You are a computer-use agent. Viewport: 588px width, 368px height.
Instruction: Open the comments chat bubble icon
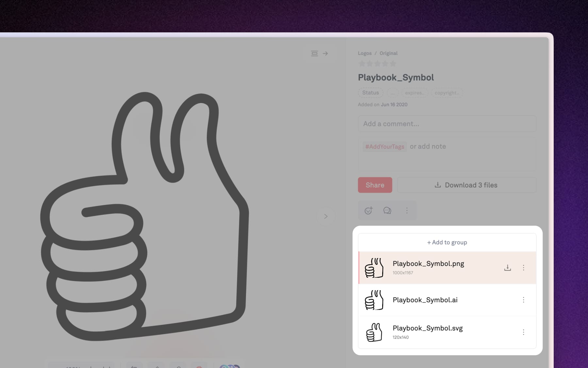click(387, 211)
